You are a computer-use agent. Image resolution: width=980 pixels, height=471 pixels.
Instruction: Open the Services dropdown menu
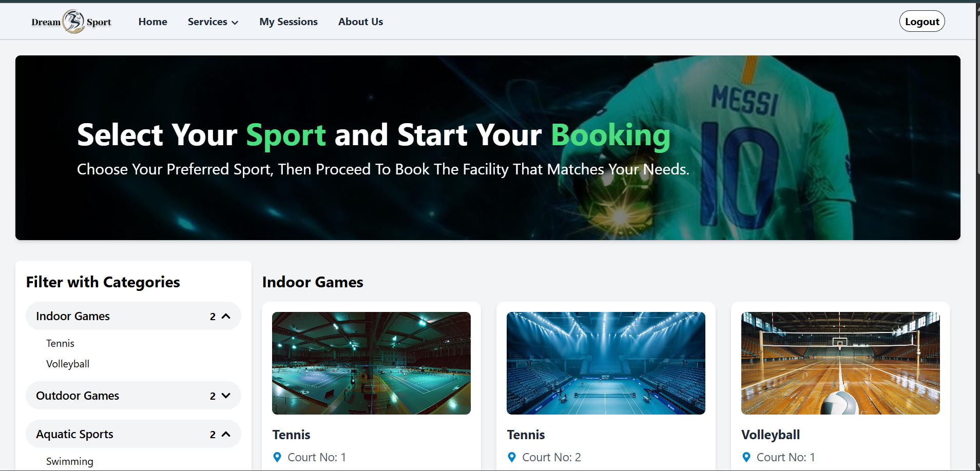(x=213, y=22)
